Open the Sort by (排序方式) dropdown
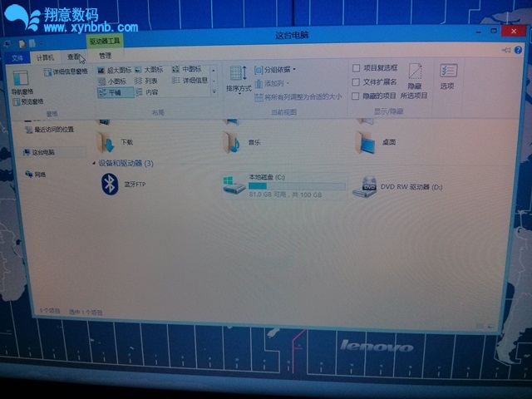The image size is (532, 399). tap(239, 77)
